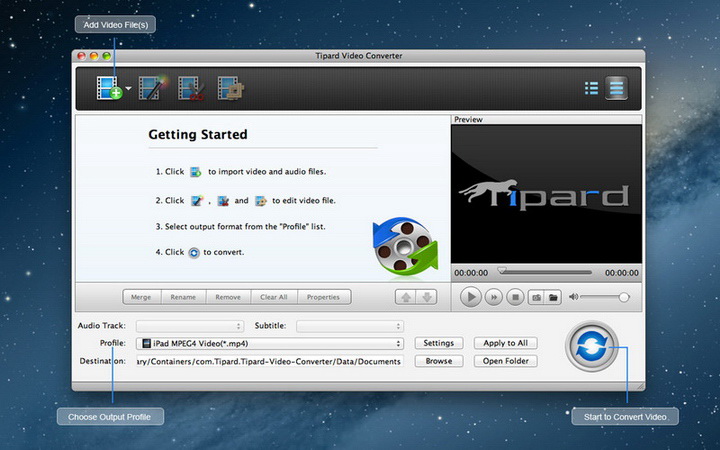This screenshot has width=720, height=450.
Task: Open the Audio Track dropdown
Action: [x=190, y=326]
